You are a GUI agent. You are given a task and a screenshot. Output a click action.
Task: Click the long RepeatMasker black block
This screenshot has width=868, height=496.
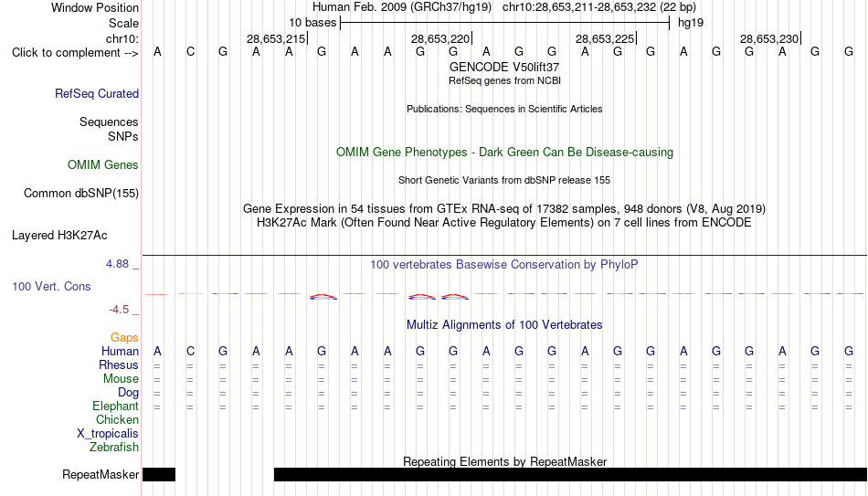pyautogui.click(x=571, y=474)
